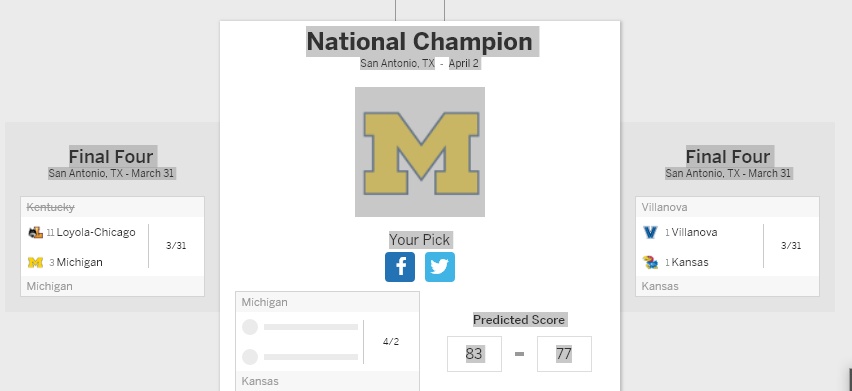Pick Loyola-Chicago in left Final Four
Screen dimensions: 852x391
(x=96, y=232)
